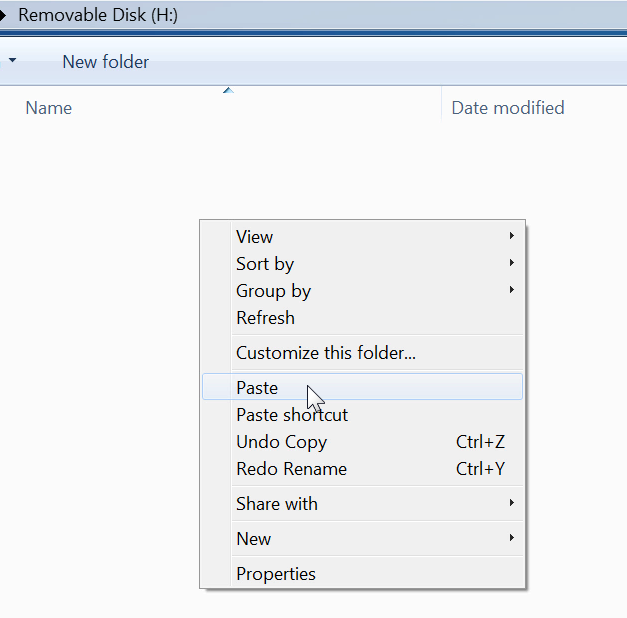
Task: Open the toolbar dropdown arrow left of New folder
Action: click(12, 60)
